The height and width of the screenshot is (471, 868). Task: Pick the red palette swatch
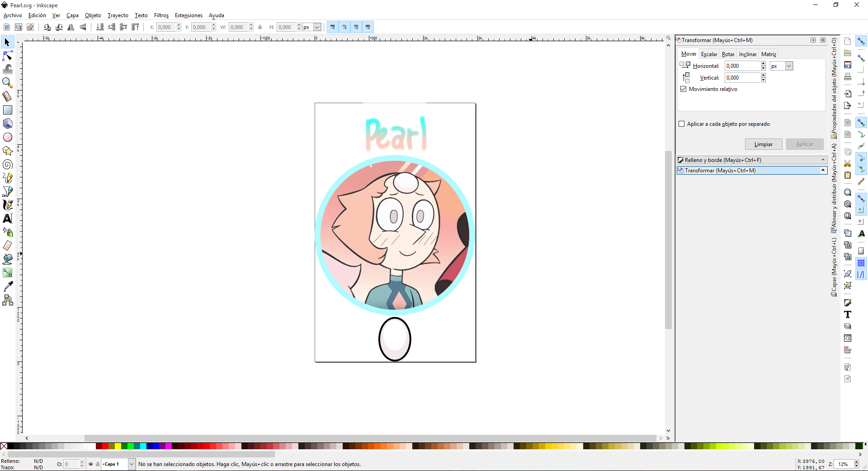(x=105, y=446)
